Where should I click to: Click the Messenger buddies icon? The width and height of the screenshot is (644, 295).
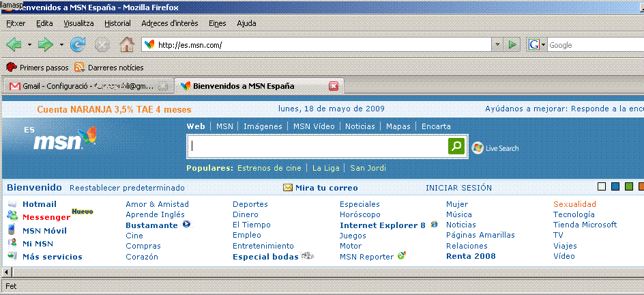13,215
